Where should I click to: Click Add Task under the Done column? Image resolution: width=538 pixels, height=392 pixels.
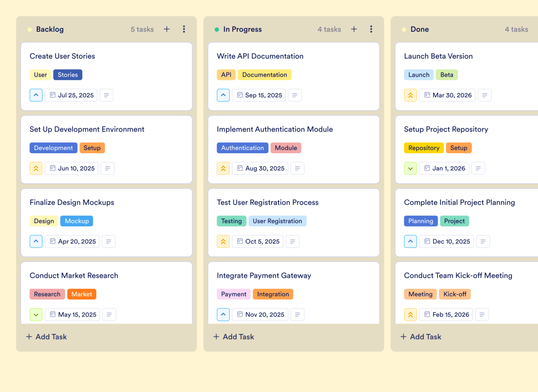coord(420,336)
